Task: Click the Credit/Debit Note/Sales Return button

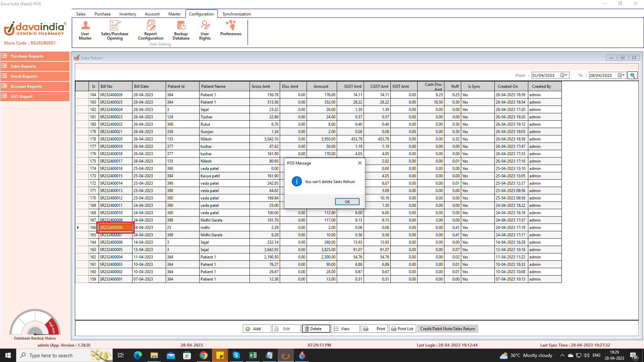Action: (x=447, y=329)
